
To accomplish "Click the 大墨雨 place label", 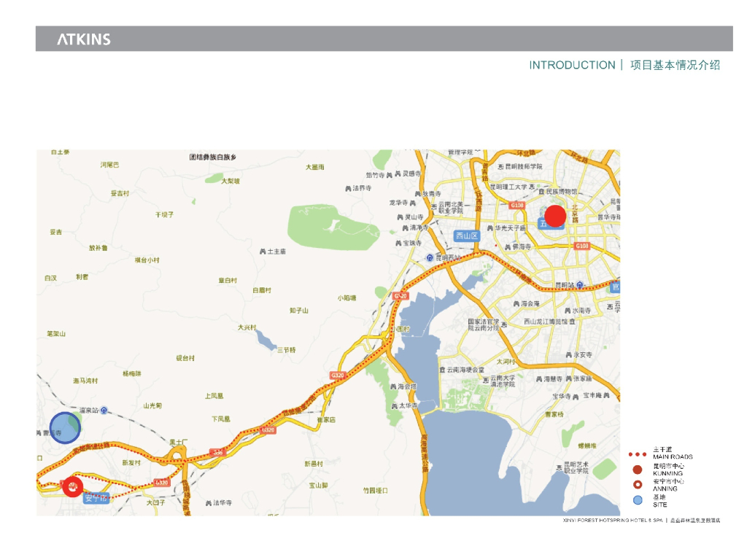I will pos(315,167).
